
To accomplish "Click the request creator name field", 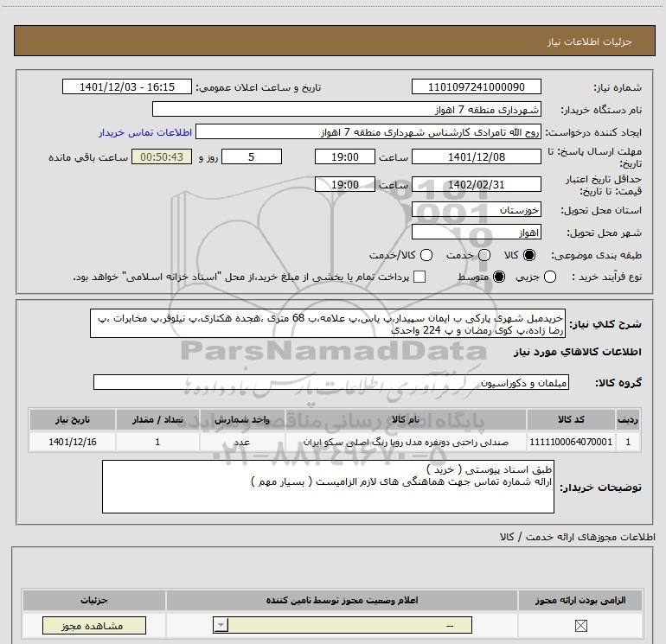I will (x=368, y=131).
